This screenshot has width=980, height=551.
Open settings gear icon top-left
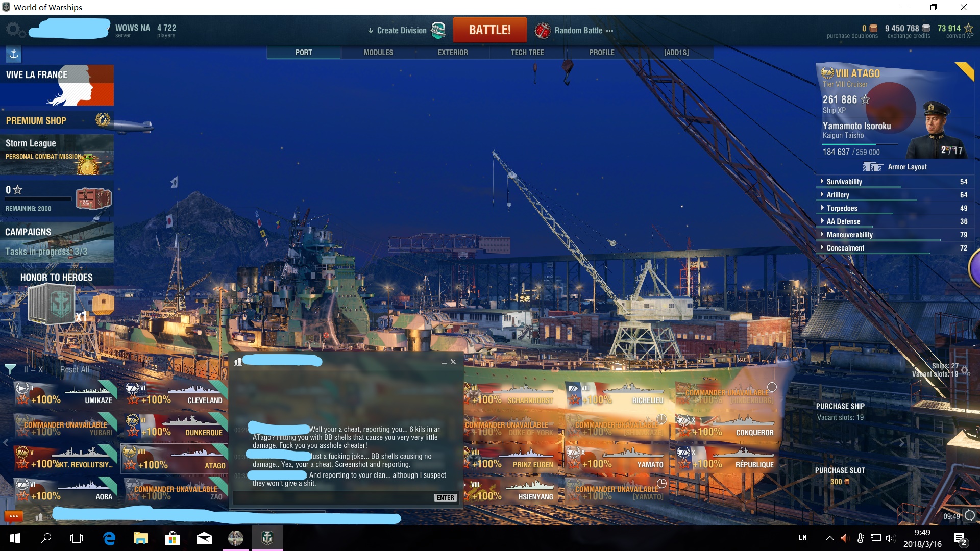point(14,30)
